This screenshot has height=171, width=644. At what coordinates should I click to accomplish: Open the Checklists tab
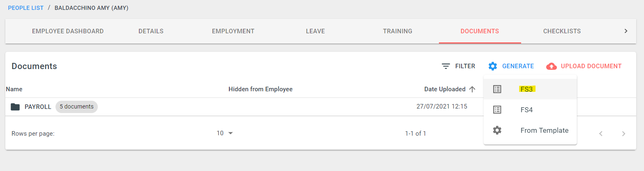[562, 31]
